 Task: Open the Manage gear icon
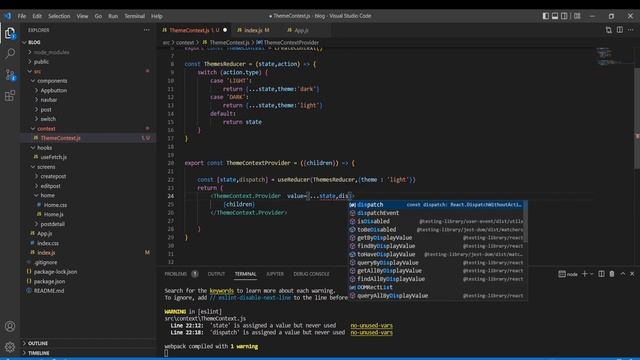tap(10, 347)
